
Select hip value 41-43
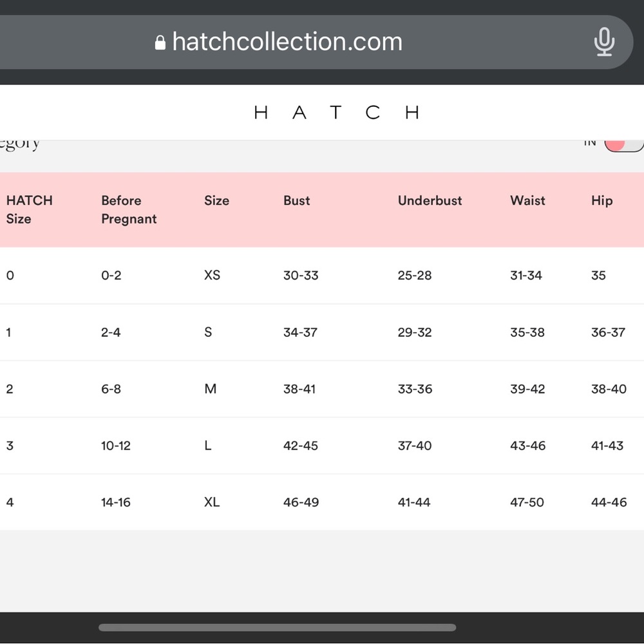click(607, 445)
